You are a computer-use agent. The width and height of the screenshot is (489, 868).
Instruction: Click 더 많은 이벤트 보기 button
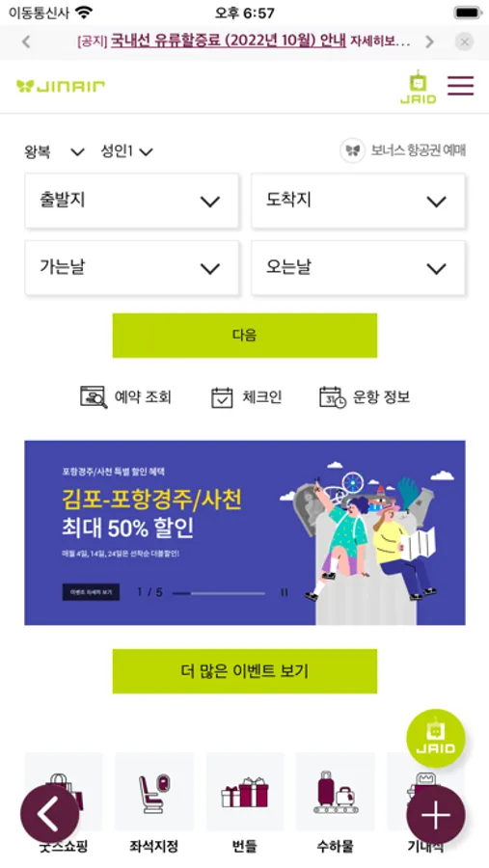(245, 671)
